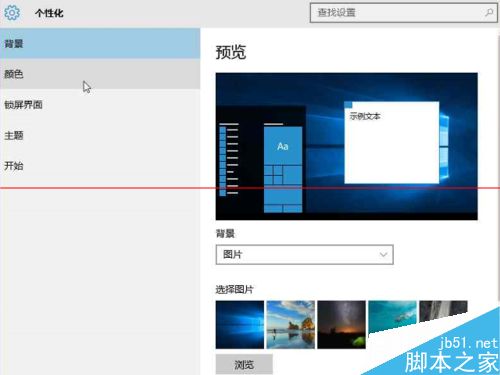Focus the 查找设置 search field
Screen dimensions: 500x375
tap(404, 13)
